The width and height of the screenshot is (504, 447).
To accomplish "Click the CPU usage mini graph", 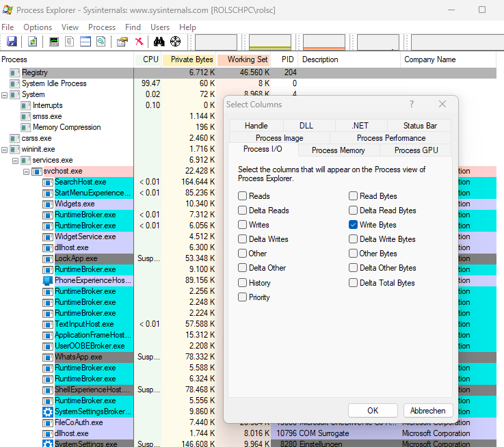I will tap(216, 42).
